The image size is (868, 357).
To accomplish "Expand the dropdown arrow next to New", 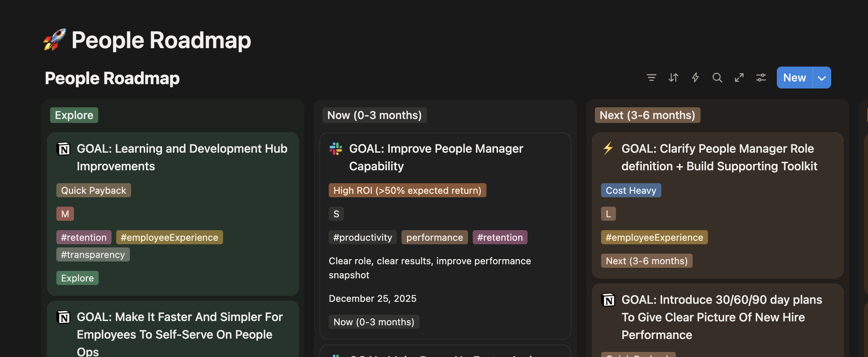I will coord(822,78).
